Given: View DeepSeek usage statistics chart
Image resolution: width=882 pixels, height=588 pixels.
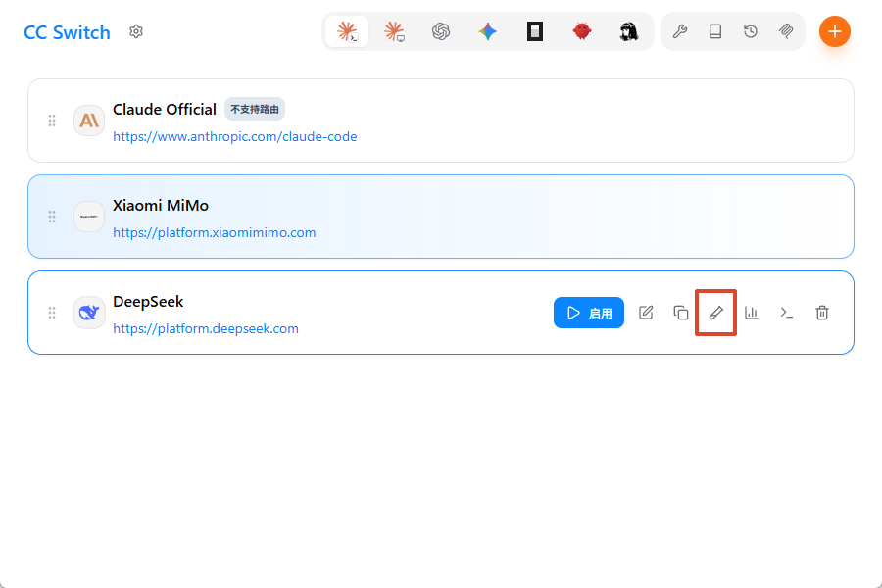Looking at the screenshot, I should pyautogui.click(x=752, y=313).
